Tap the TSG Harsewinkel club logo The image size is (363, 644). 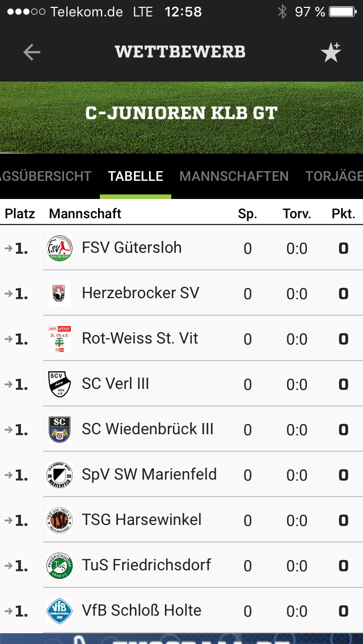tap(60, 520)
